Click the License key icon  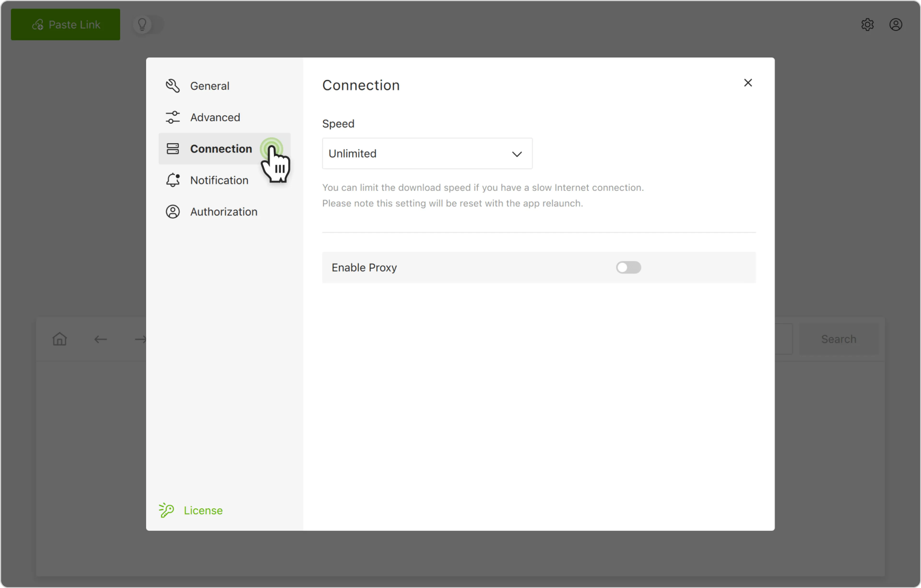(x=166, y=510)
